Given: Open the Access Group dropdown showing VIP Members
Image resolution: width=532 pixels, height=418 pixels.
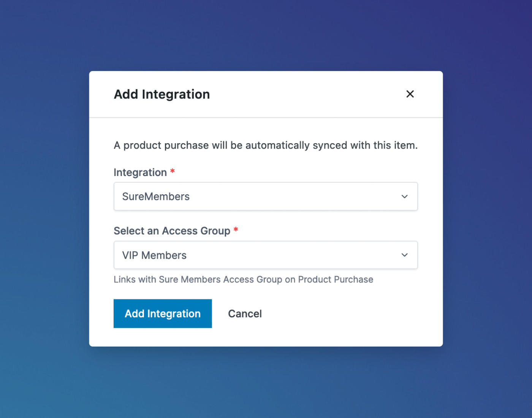Looking at the screenshot, I should coord(266,255).
